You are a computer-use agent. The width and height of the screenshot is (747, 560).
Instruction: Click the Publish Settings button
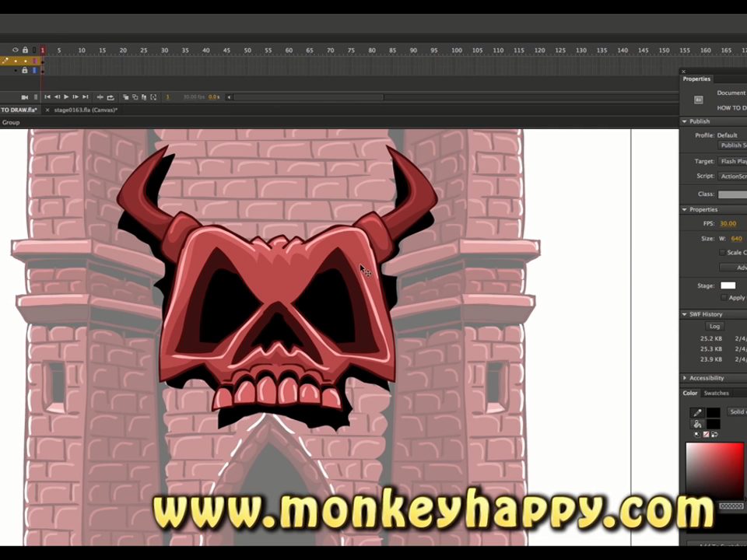click(733, 145)
